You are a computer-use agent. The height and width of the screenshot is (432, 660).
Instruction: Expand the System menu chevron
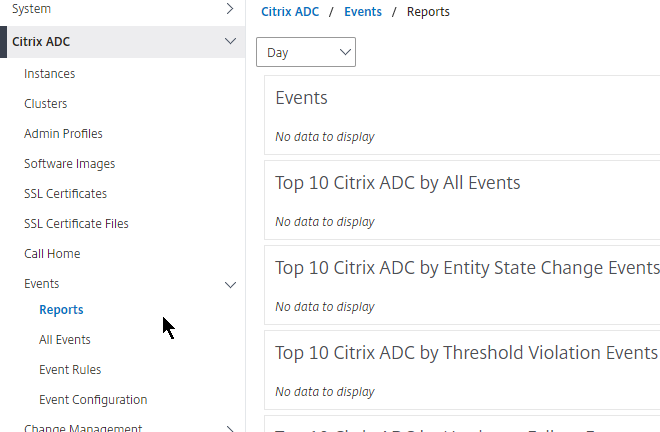230,8
